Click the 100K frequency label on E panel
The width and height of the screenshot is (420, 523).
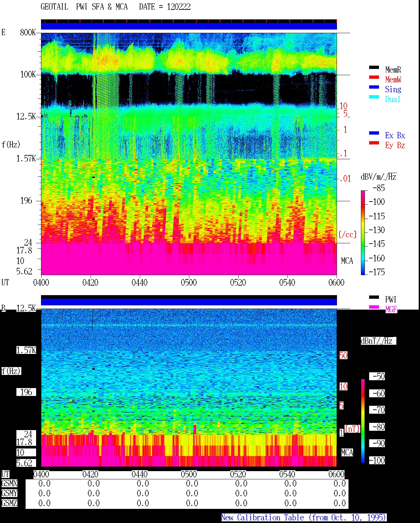point(28,75)
